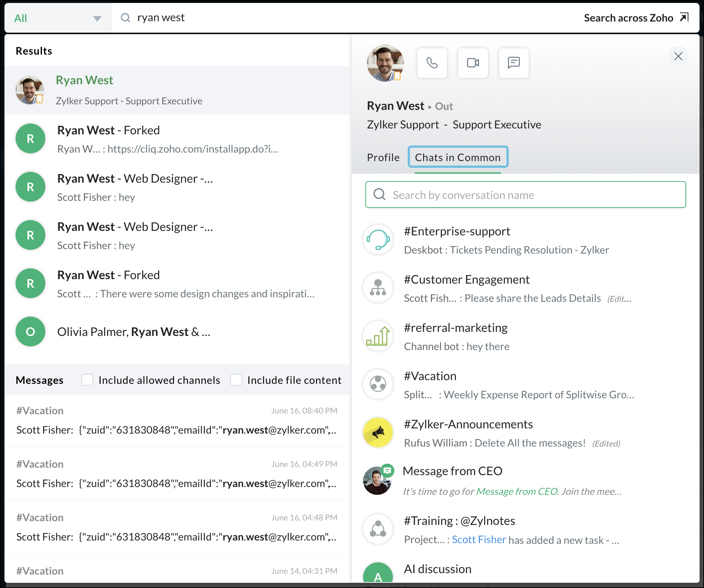The image size is (704, 588).
Task: Enable Include file content checkbox
Action: (x=236, y=380)
